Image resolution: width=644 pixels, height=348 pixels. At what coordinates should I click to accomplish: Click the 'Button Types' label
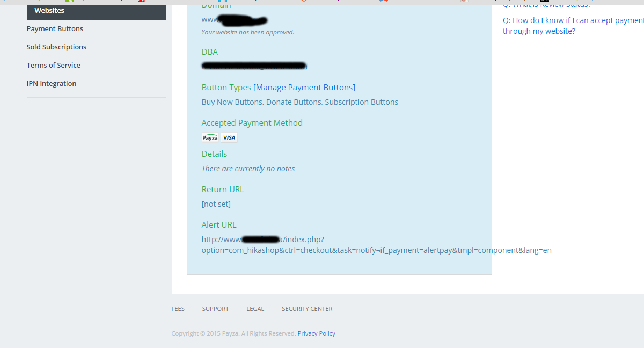226,88
